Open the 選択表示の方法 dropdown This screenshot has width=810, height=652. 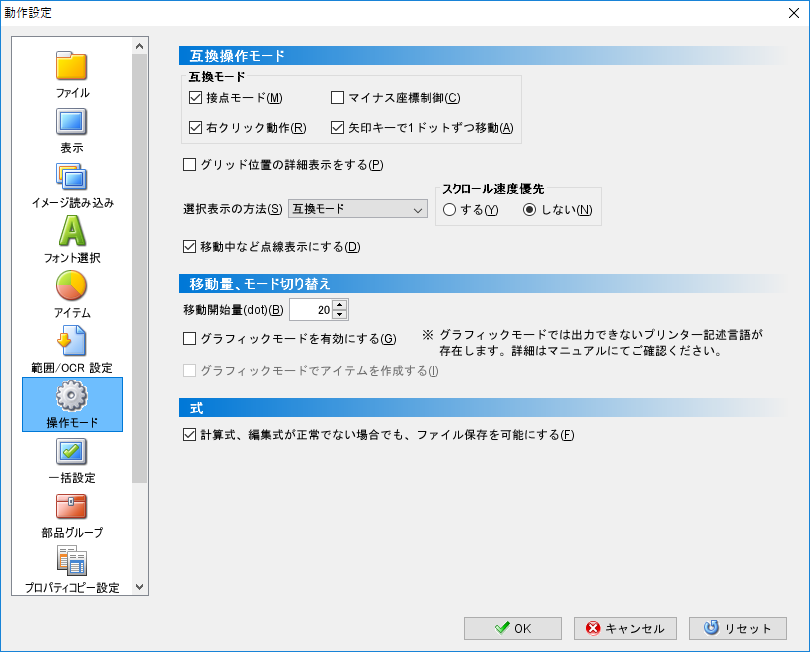click(357, 209)
